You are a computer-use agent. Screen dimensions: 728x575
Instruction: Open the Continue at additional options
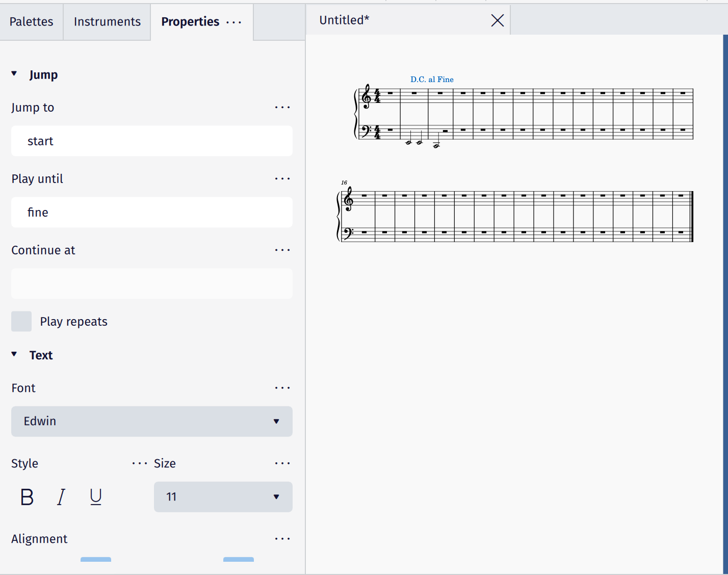282,250
